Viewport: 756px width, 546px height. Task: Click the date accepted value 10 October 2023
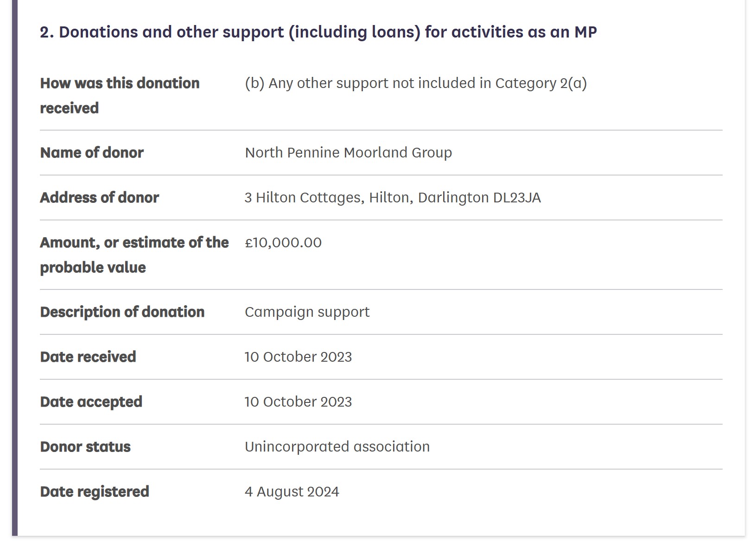point(298,402)
